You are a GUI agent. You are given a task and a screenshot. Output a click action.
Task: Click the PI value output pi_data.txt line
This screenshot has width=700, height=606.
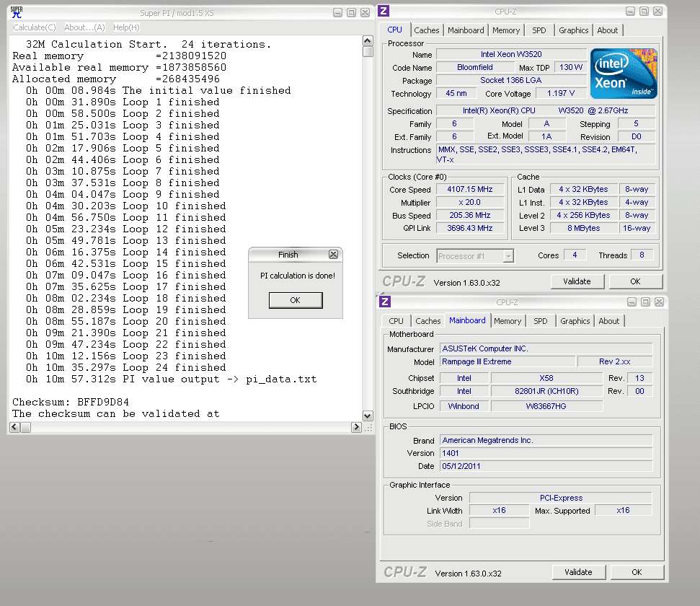point(172,379)
